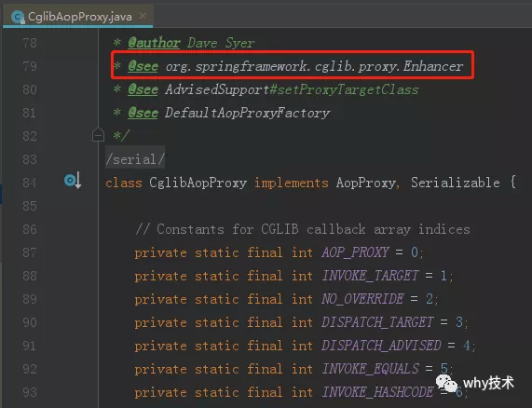Click the AopProxy interface name on line 84

pyautogui.click(x=366, y=183)
